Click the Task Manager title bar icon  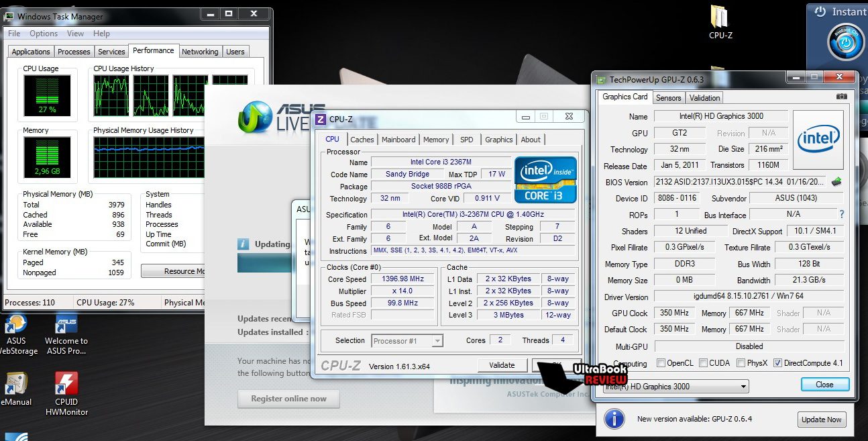(9, 16)
